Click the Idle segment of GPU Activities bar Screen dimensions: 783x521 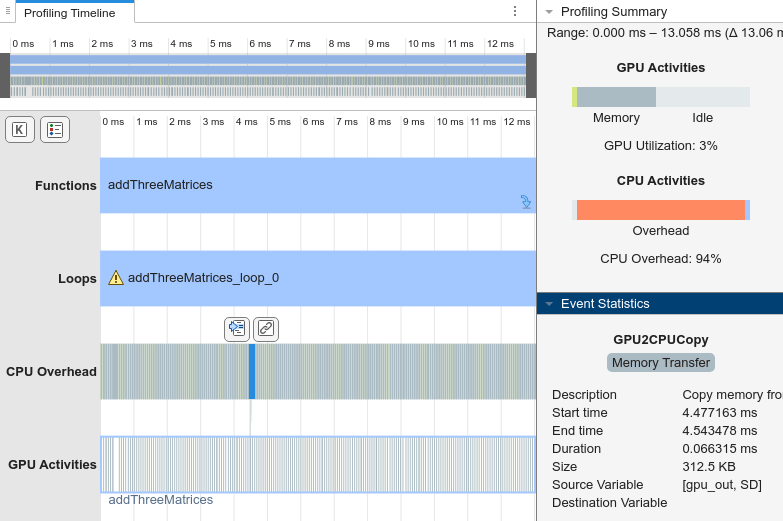pyautogui.click(x=702, y=97)
